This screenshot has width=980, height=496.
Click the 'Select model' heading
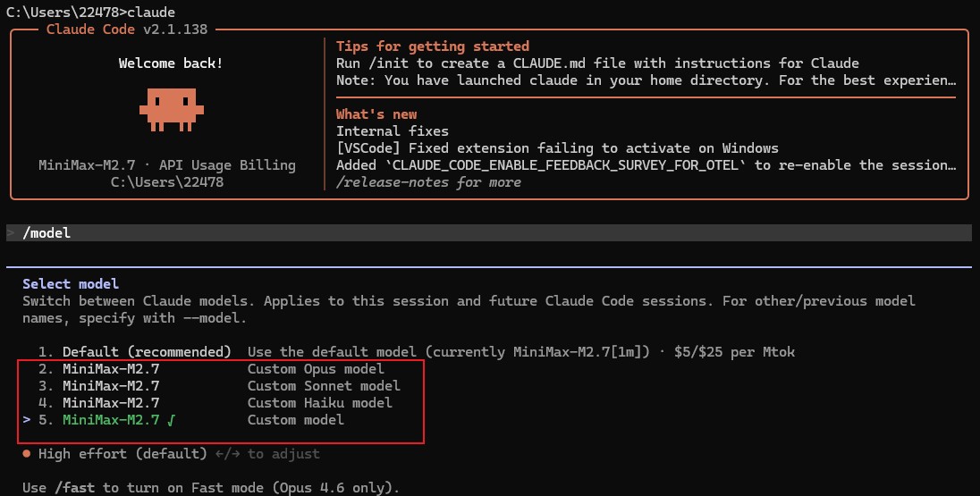tap(71, 283)
